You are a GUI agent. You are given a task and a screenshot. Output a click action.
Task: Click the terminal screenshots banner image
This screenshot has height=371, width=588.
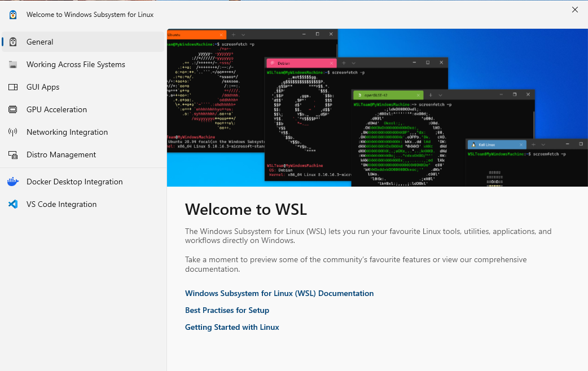(377, 107)
